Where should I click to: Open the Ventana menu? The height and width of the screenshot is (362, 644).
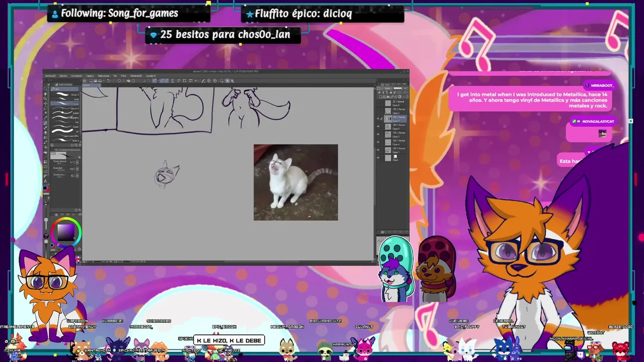[x=136, y=76]
